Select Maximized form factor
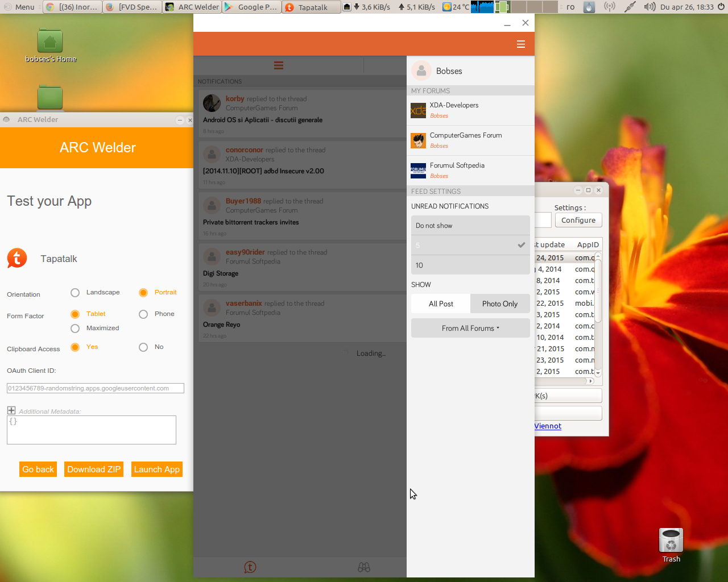Image resolution: width=728 pixels, height=582 pixels. (75, 329)
